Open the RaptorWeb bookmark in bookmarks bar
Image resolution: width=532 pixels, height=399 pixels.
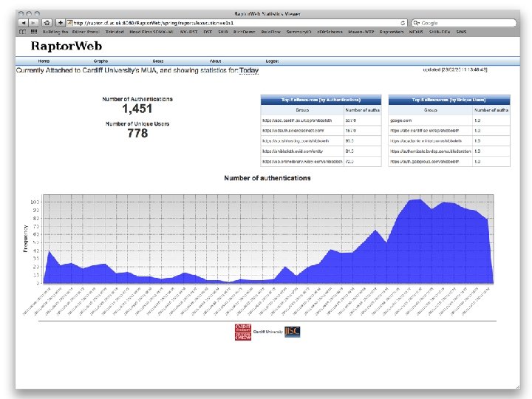(391, 32)
